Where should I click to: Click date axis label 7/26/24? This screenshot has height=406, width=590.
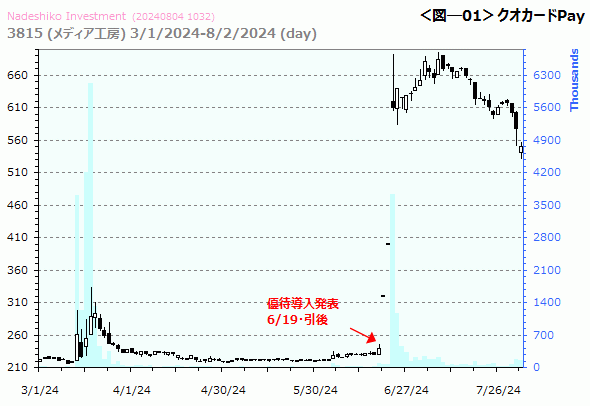coord(498,390)
